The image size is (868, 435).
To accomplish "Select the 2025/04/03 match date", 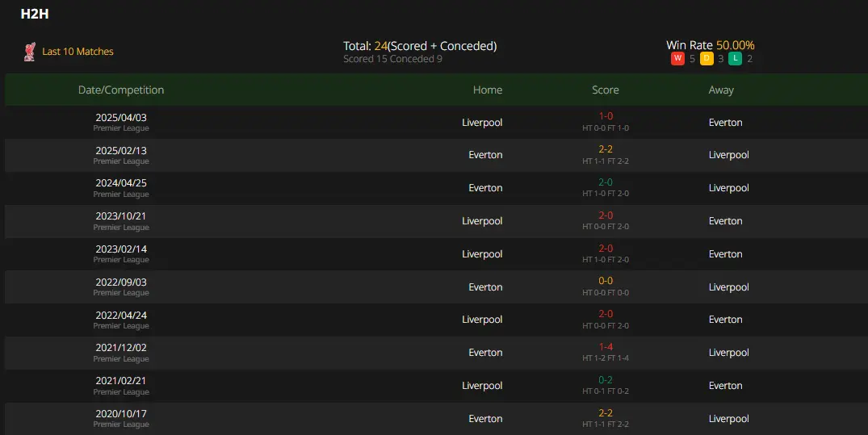I will pos(120,117).
